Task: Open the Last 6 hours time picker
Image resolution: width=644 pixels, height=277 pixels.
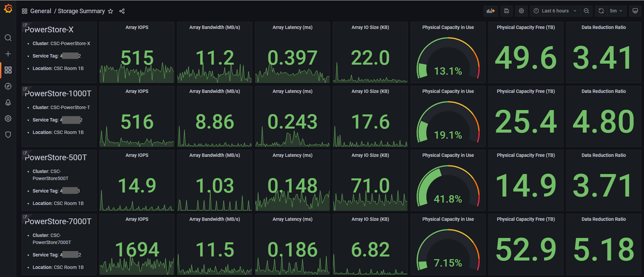Action: coord(555,11)
